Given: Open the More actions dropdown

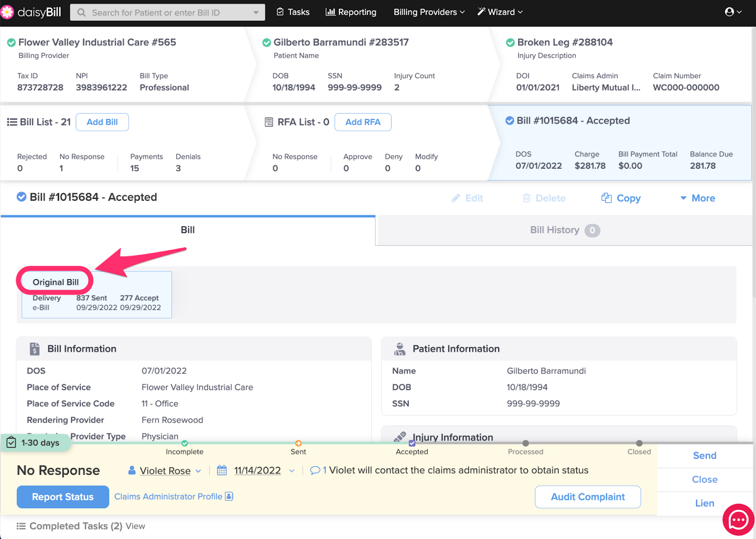Looking at the screenshot, I should 697,198.
